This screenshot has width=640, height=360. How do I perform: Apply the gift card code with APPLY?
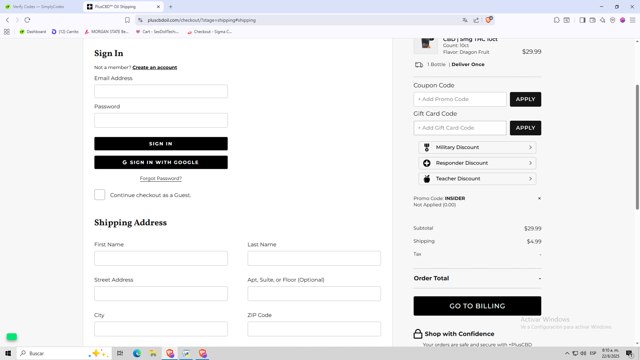pyautogui.click(x=525, y=128)
